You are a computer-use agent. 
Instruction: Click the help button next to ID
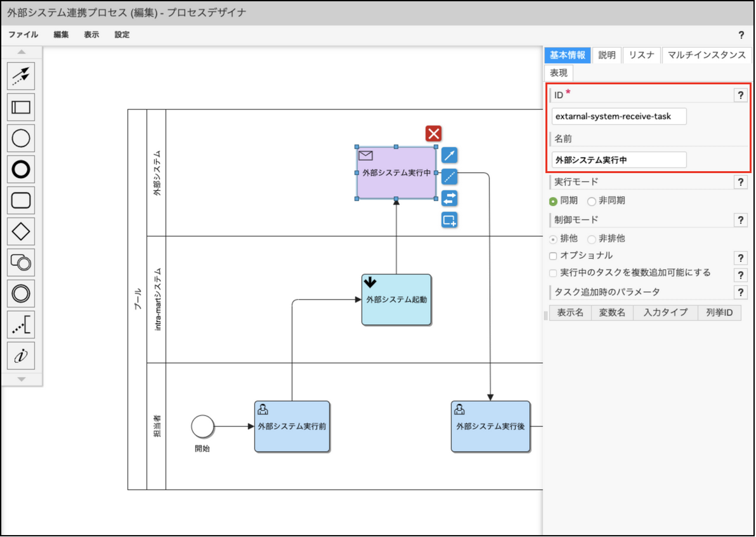(x=740, y=95)
